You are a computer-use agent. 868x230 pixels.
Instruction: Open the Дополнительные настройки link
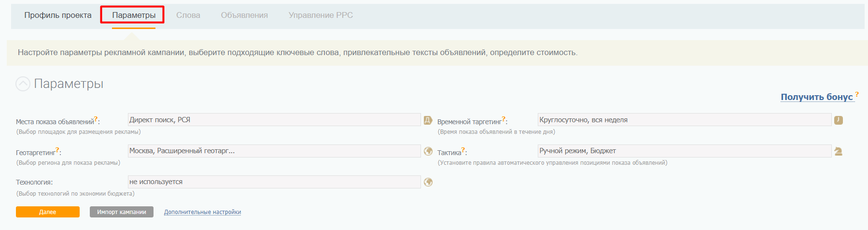pyautogui.click(x=202, y=212)
